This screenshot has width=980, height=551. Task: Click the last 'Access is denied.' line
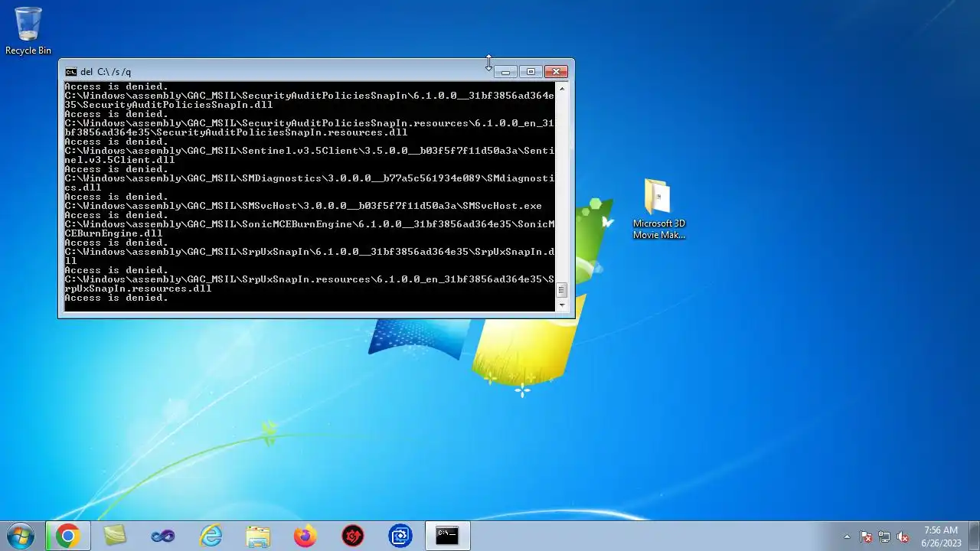click(116, 298)
